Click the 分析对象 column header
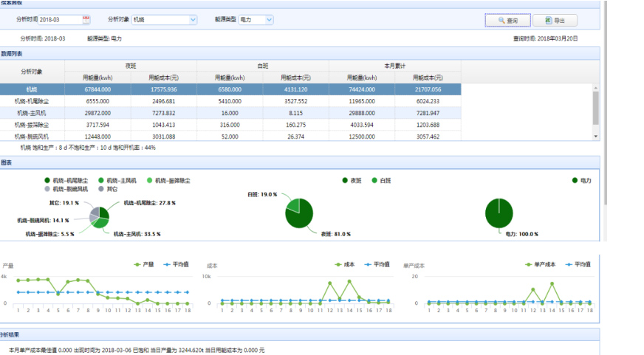 click(32, 71)
